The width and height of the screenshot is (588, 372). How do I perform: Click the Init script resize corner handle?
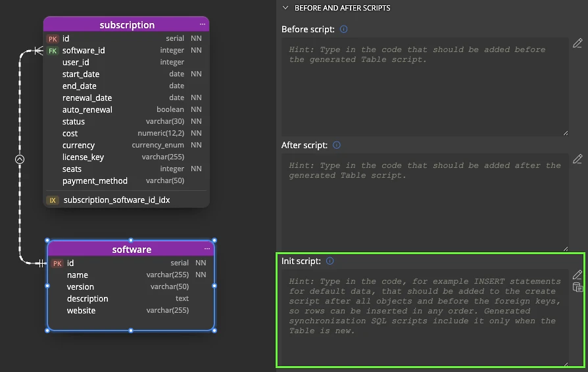[x=566, y=363]
